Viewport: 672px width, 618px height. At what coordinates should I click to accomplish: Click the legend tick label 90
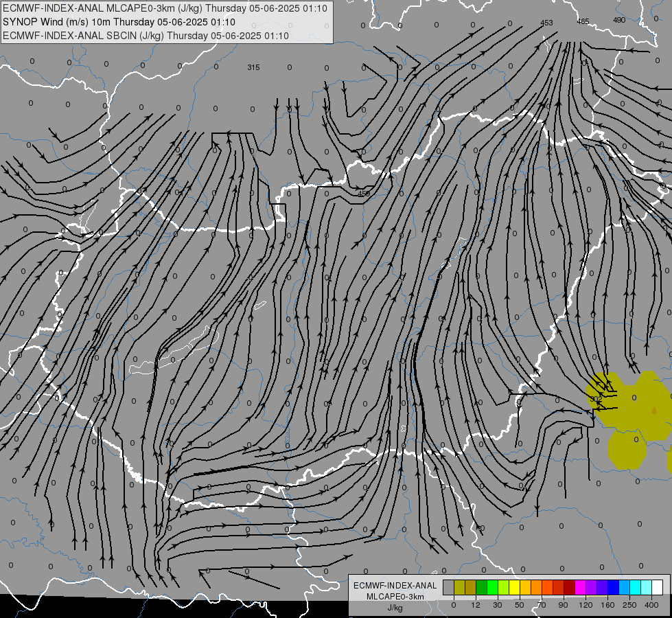[x=563, y=605]
